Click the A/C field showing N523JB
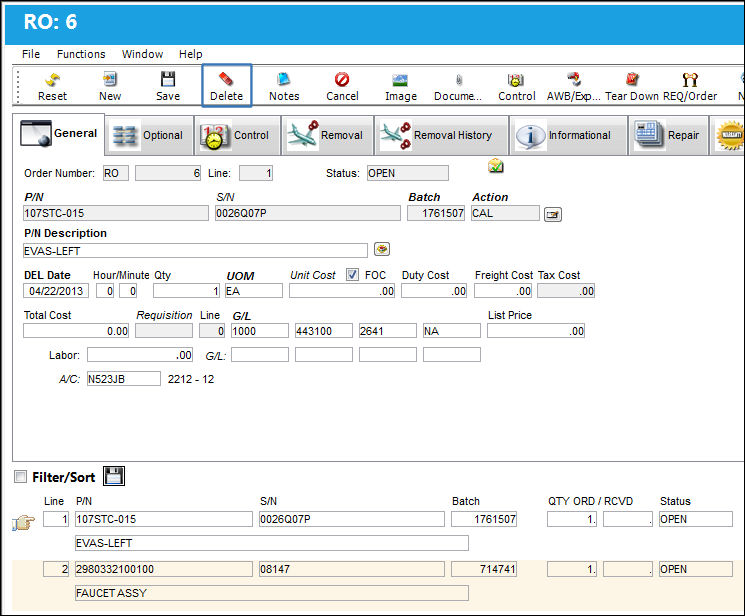 tap(124, 379)
